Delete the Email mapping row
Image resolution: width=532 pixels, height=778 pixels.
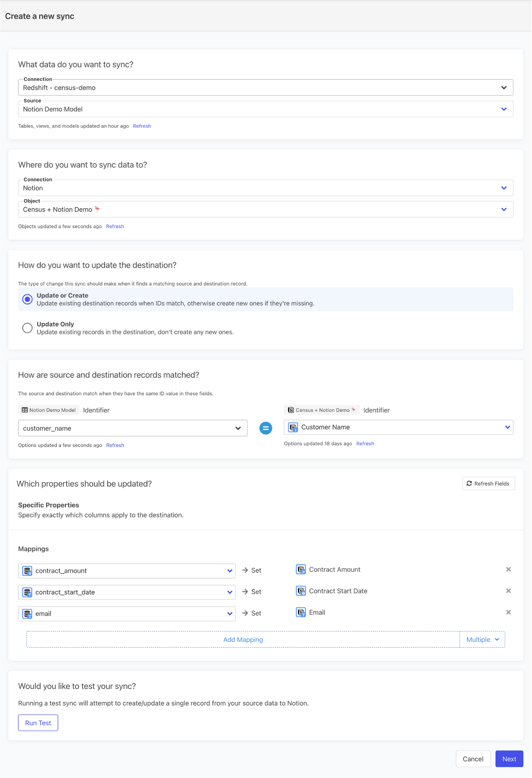click(508, 612)
